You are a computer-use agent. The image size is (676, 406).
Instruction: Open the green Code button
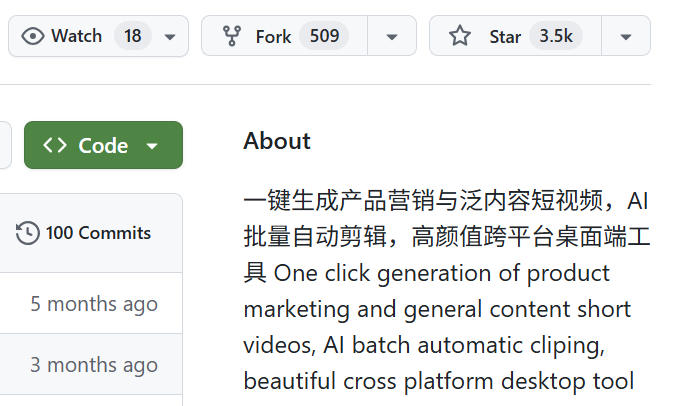coord(103,145)
